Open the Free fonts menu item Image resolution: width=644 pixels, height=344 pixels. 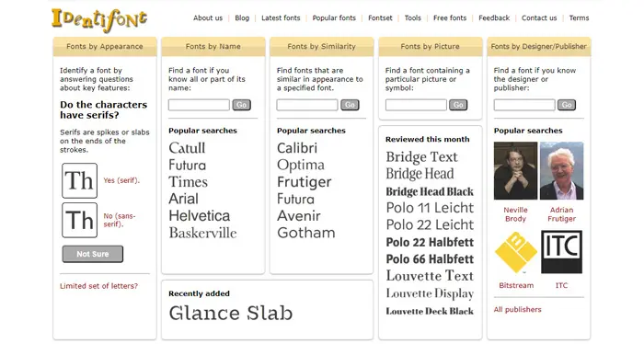450,18
